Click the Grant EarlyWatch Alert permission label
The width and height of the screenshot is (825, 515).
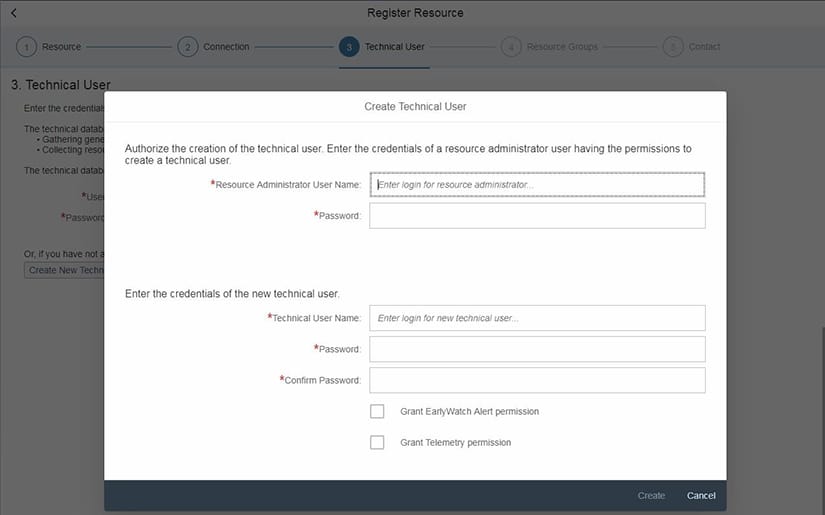(x=469, y=411)
